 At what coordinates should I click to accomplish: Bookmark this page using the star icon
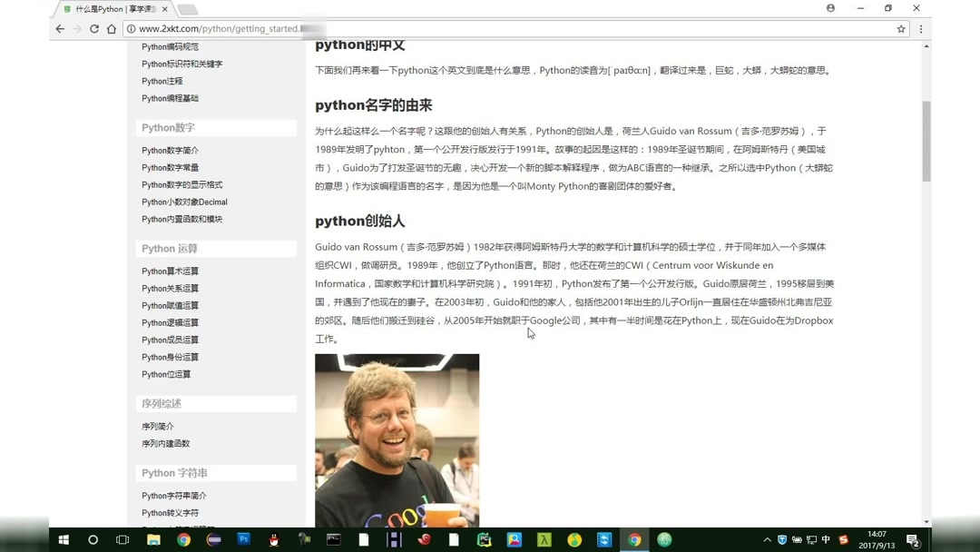click(x=900, y=28)
